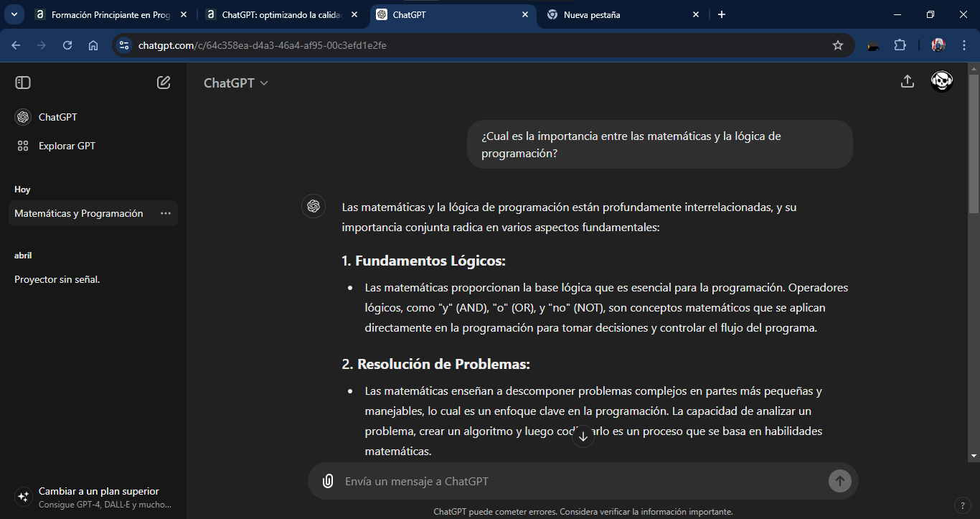The width and height of the screenshot is (980, 519).
Task: Open Proyector sin señal conversation
Action: pyautogui.click(x=93, y=279)
